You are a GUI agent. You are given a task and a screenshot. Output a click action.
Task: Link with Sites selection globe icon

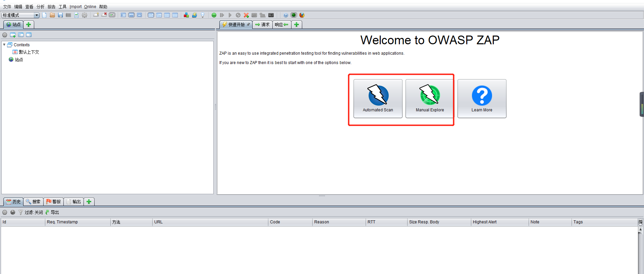[13, 212]
